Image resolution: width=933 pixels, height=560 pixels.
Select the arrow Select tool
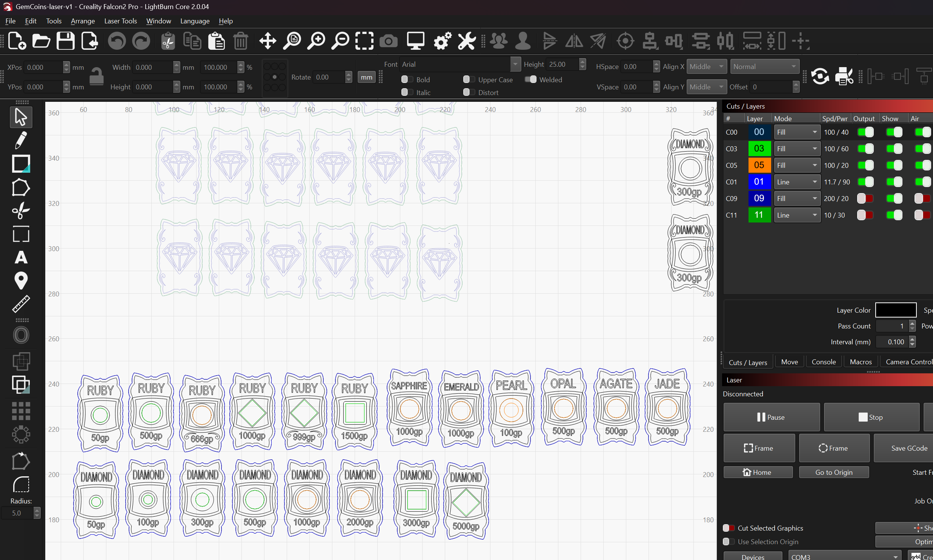(21, 117)
